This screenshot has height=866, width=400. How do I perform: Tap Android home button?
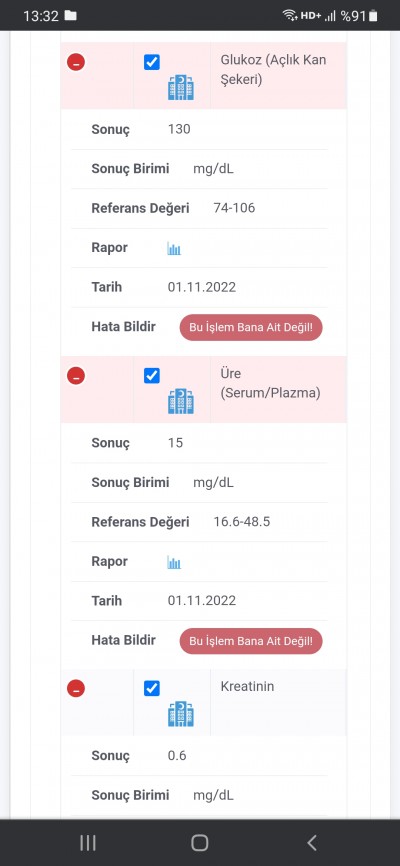pos(199,843)
